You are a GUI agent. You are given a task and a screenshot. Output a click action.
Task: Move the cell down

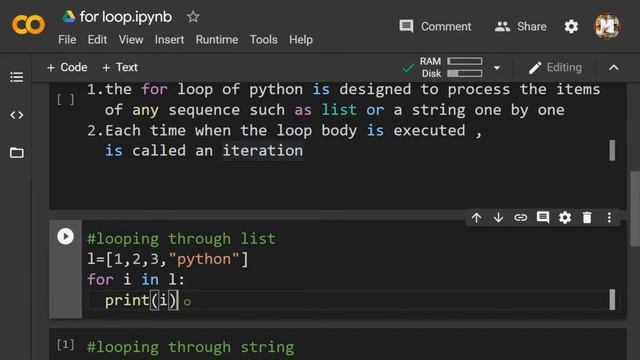[x=498, y=218]
